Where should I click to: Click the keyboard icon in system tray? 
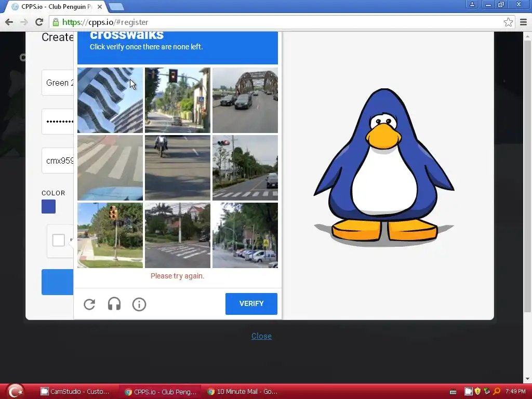click(453, 392)
